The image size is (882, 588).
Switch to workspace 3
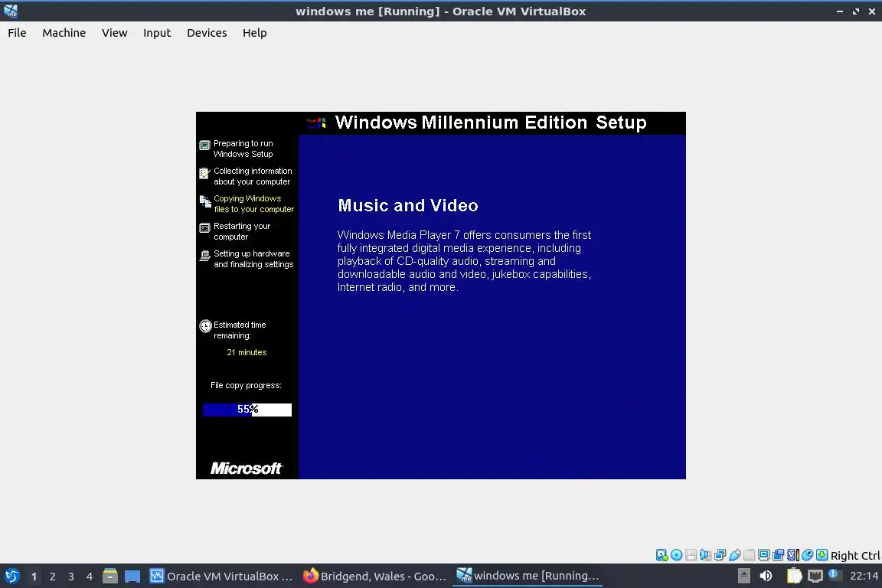click(71, 577)
